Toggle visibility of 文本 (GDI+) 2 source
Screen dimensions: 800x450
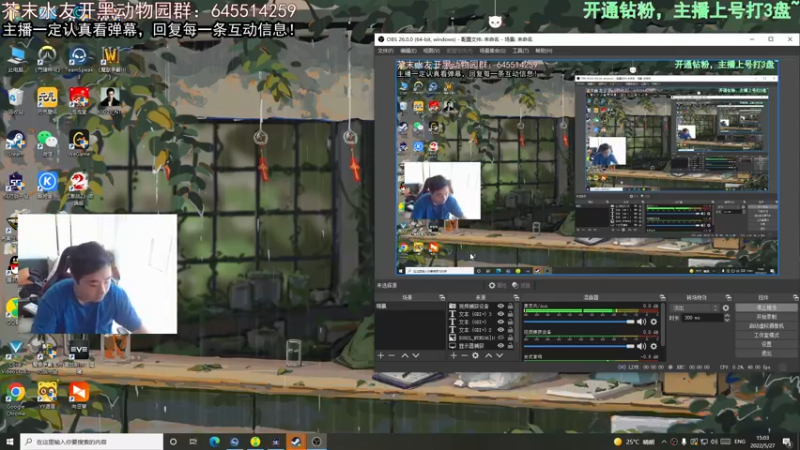501,330
